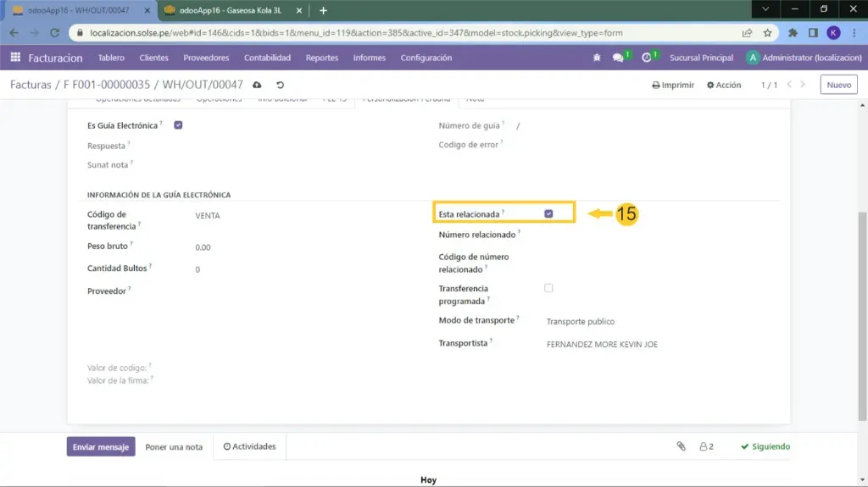Viewport: 868px width, 487px height.
Task: Uncheck the Es Guía Electrónica checkbox
Action: [x=178, y=125]
